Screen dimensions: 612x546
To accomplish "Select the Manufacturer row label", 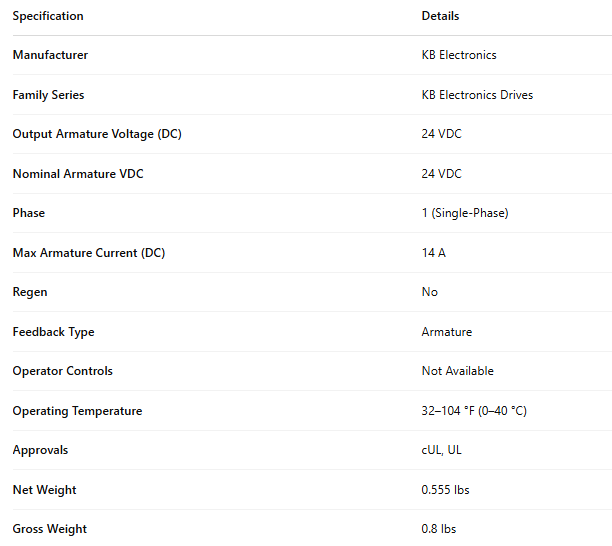I will [x=50, y=55].
